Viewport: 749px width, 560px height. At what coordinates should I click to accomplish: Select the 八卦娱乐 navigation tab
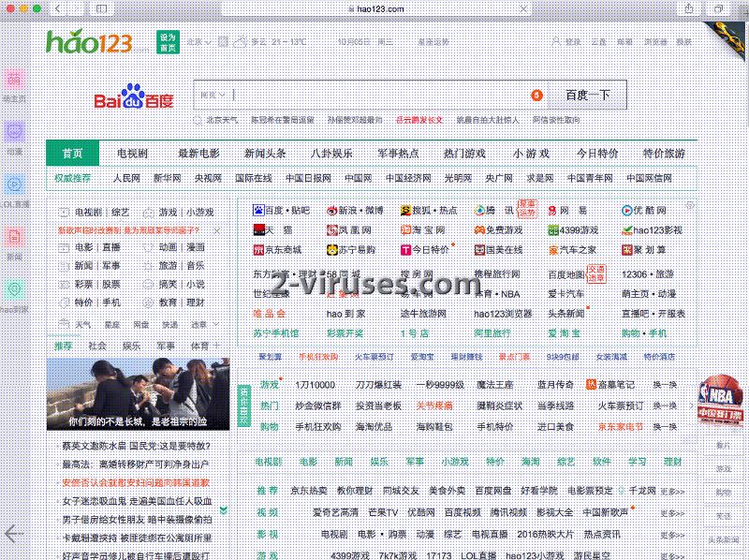(x=331, y=154)
